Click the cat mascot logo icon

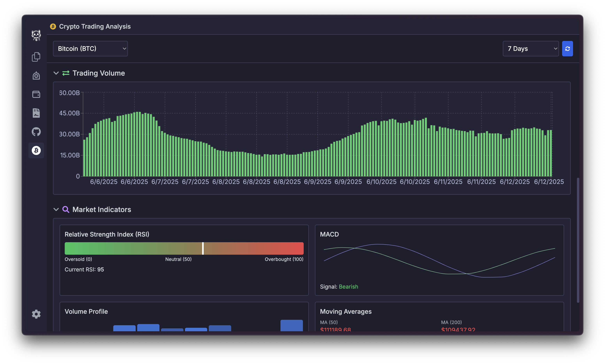[x=36, y=35]
